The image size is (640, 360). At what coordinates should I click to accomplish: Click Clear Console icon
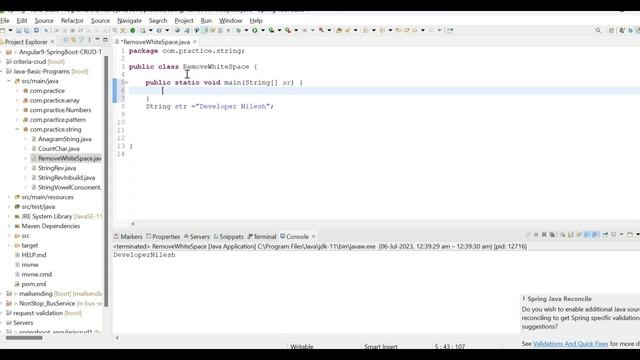562,235
